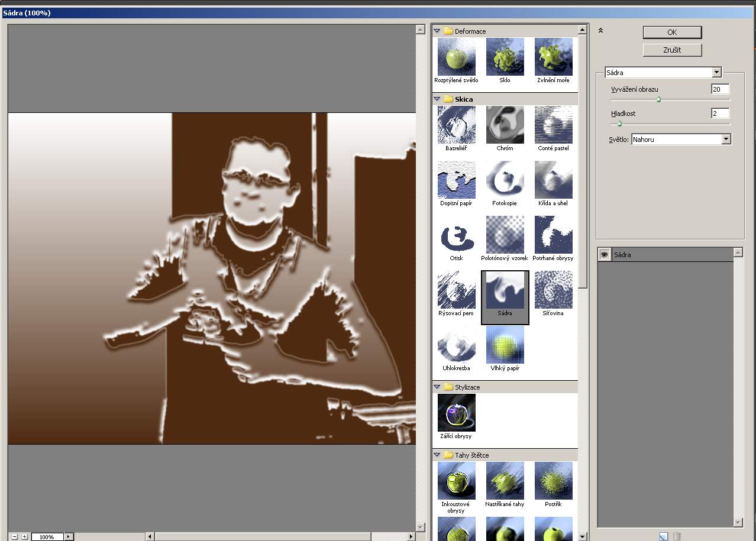This screenshot has width=756, height=541.
Task: Collapse the Skica folder category
Action: click(437, 99)
